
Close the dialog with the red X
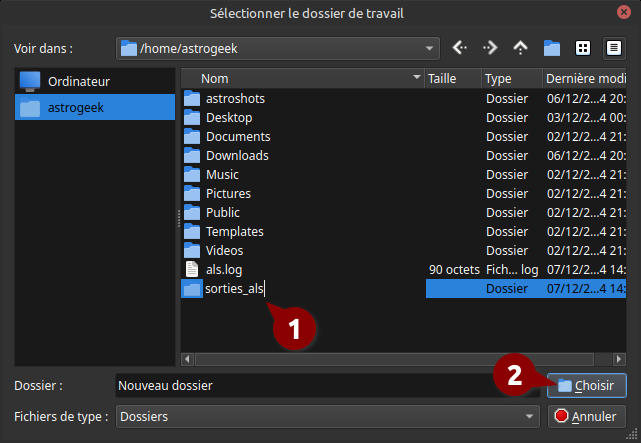pos(623,12)
